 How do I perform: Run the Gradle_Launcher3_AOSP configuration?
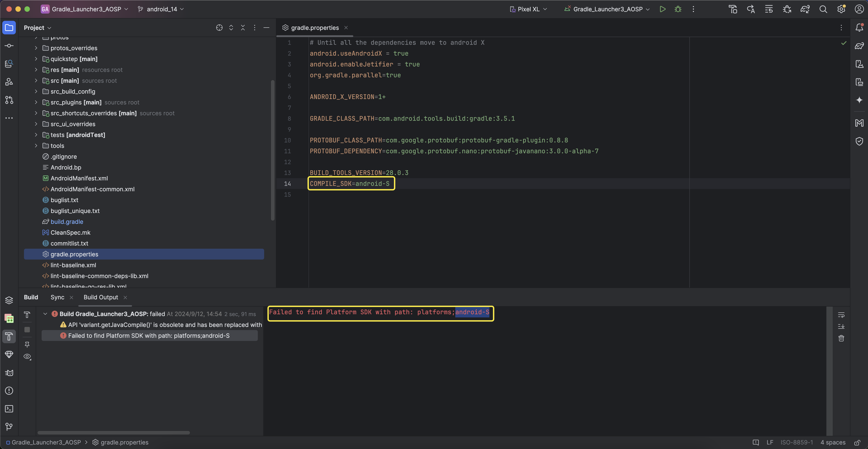pyautogui.click(x=662, y=9)
